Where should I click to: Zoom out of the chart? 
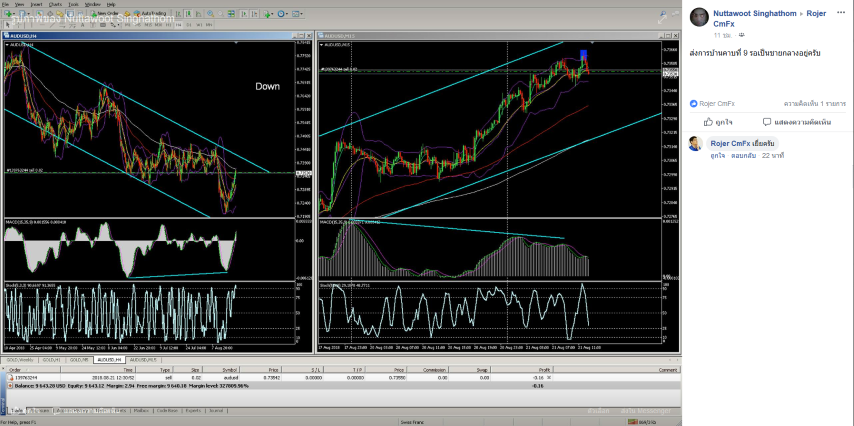point(221,14)
